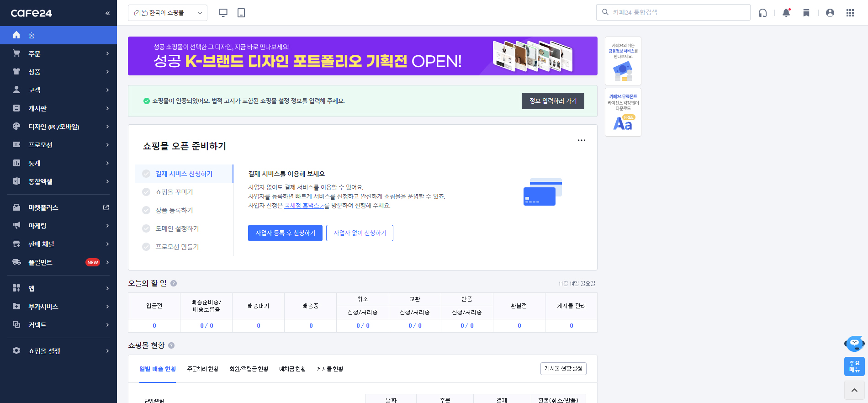This screenshot has width=868, height=403.
Task: Click 정보 입력하러 가기 button
Action: pos(553,101)
